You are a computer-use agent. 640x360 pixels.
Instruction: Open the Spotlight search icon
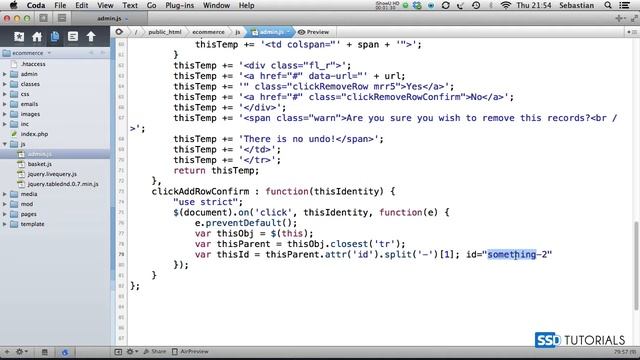(608, 5)
